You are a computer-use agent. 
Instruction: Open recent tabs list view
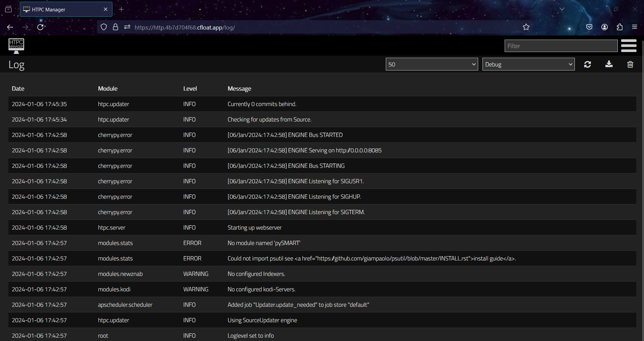pyautogui.click(x=8, y=9)
